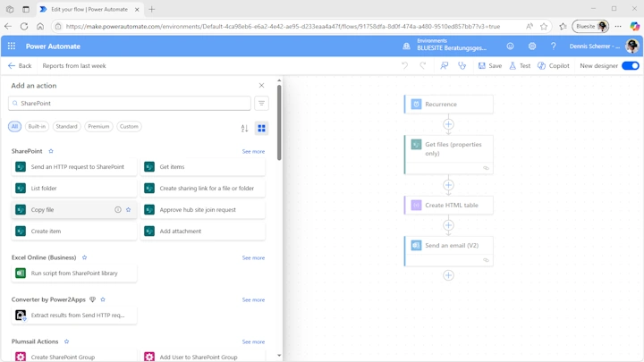The width and height of the screenshot is (644, 362).
Task: Open Copilot pane
Action: click(554, 65)
